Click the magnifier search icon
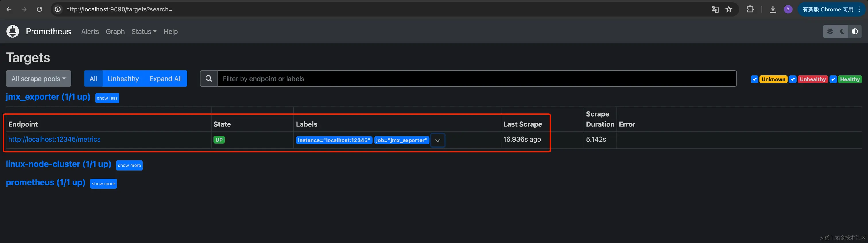 pyautogui.click(x=209, y=79)
